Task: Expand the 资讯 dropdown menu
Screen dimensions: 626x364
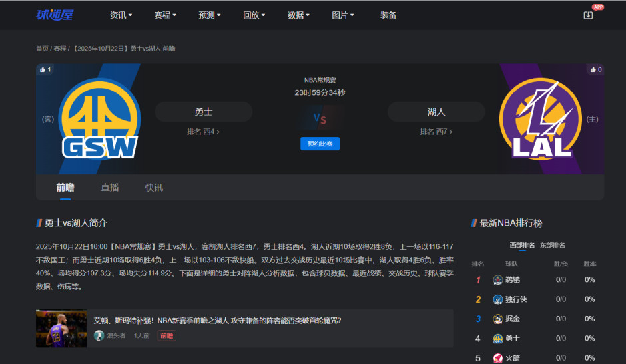Action: [121, 15]
